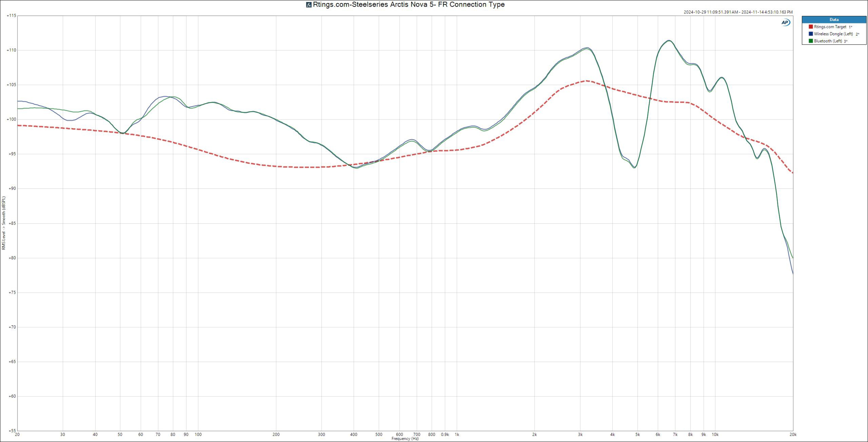Click the green Bluetooth (Left) color swatch
Screen dimensions: 868x442
811,41
